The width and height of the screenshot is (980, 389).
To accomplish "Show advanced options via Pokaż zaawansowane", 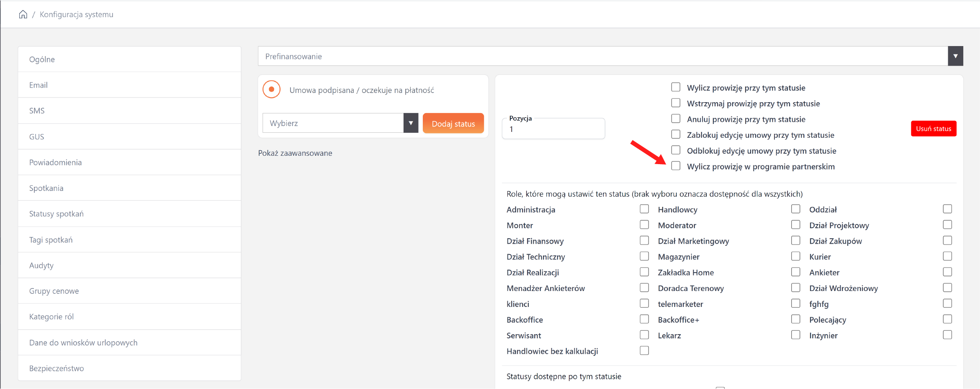I will click(x=295, y=153).
